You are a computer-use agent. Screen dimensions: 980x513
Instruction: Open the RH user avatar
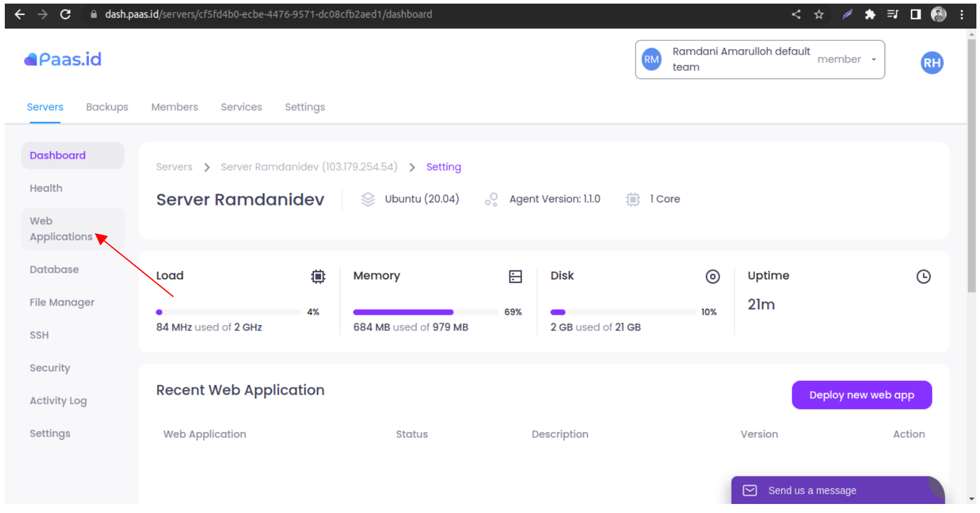coord(931,63)
